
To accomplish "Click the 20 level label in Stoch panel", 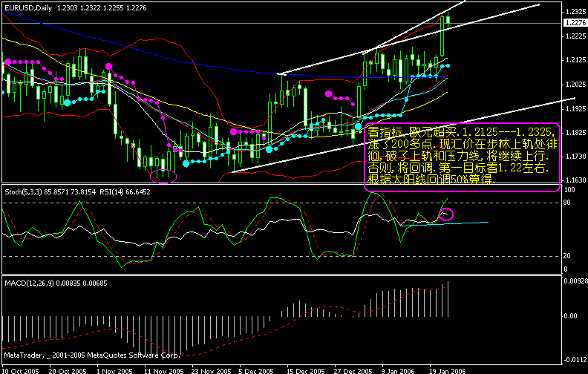I will (x=567, y=255).
